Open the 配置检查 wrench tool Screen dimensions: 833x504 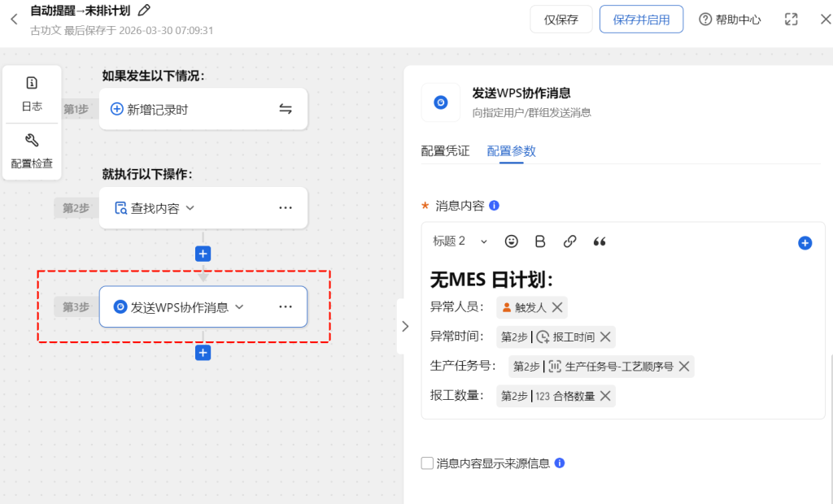click(32, 151)
